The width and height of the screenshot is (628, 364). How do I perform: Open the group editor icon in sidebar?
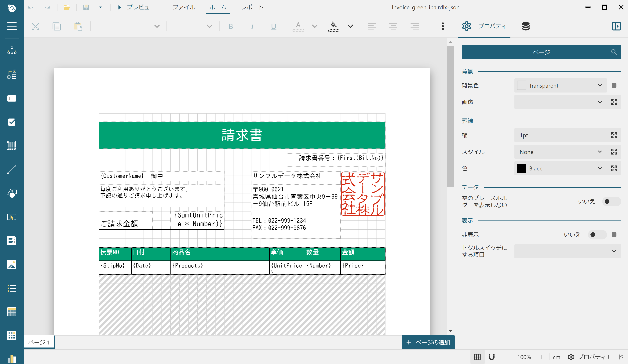point(12,74)
